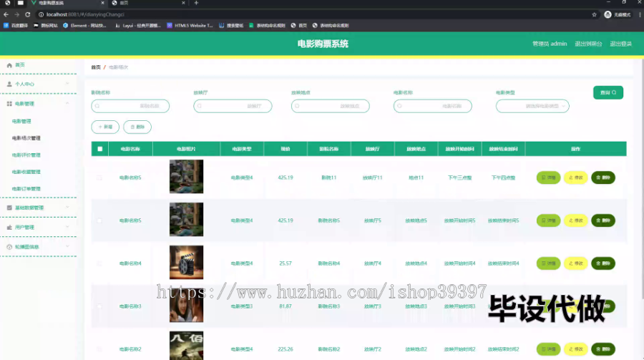This screenshot has width=644, height=360.
Task: Click 修改 in the 电影名称2 row
Action: coord(576,349)
